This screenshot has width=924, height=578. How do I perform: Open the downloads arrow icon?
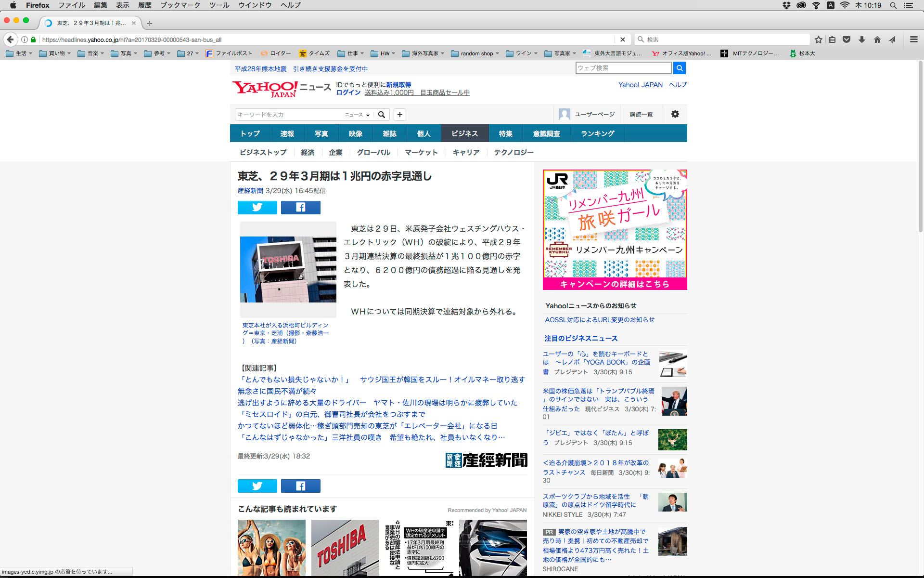[x=861, y=39]
